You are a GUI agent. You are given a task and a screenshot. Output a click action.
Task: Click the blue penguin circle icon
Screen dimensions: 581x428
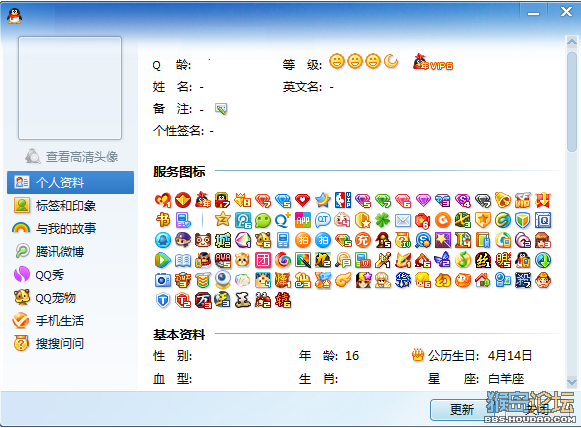click(163, 240)
